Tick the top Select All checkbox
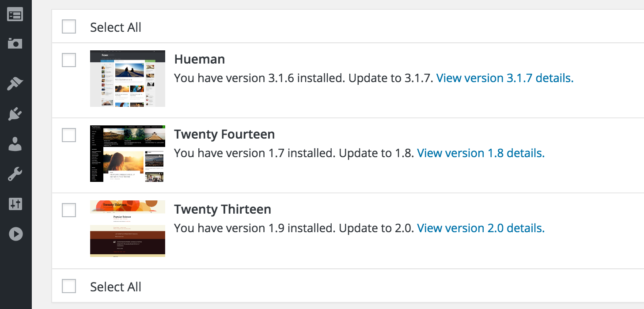The image size is (644, 309). 69,26
